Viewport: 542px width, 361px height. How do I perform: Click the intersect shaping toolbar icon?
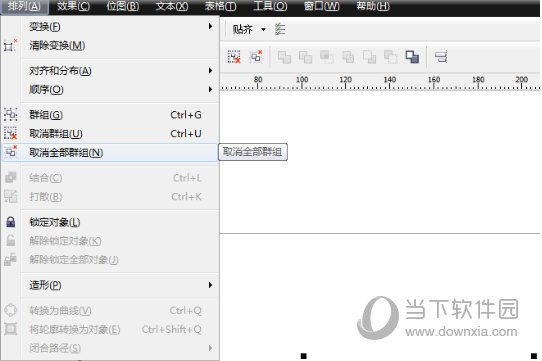(x=327, y=57)
